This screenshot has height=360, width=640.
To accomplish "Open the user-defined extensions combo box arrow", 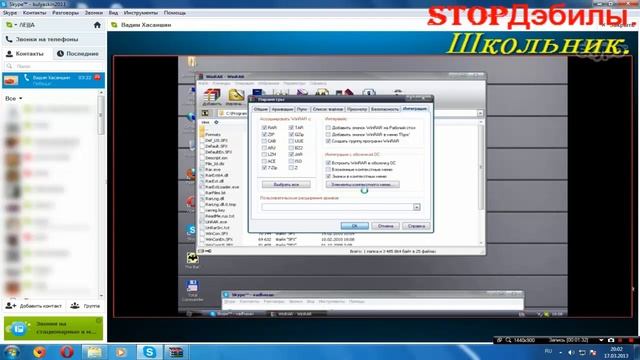I will 416,207.
